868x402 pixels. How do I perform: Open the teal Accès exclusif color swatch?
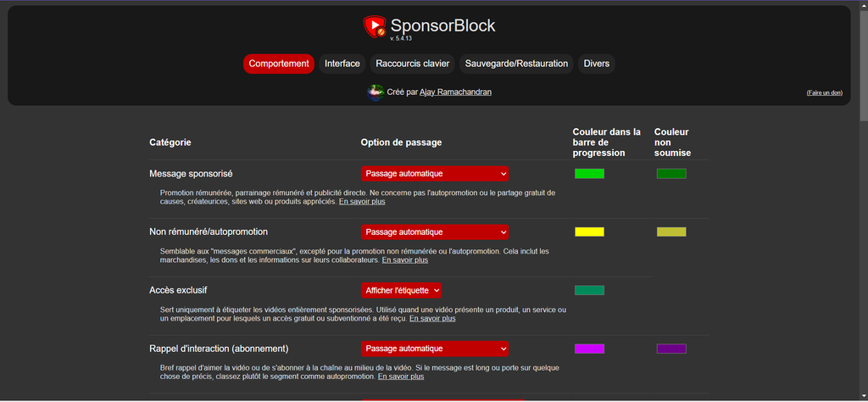pos(589,290)
